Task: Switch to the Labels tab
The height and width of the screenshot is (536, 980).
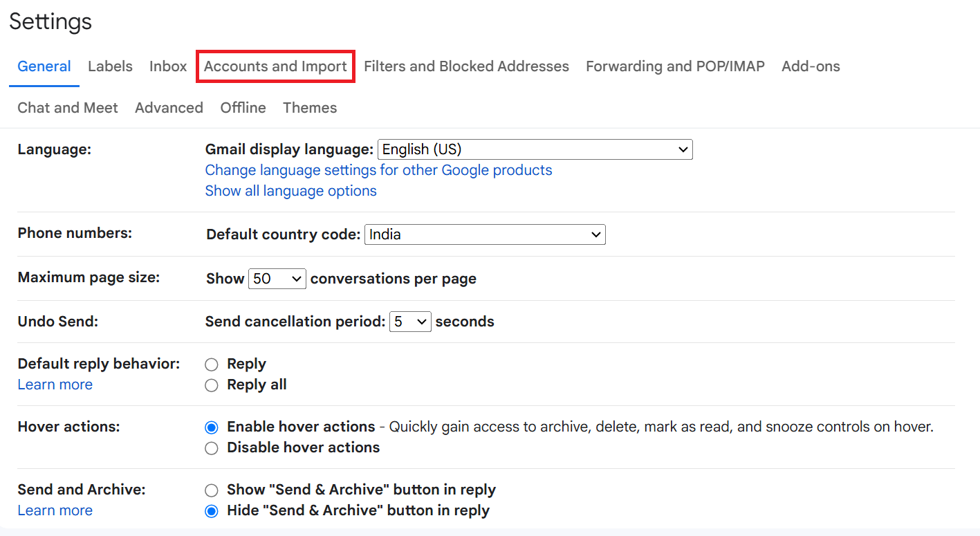Action: pos(110,66)
